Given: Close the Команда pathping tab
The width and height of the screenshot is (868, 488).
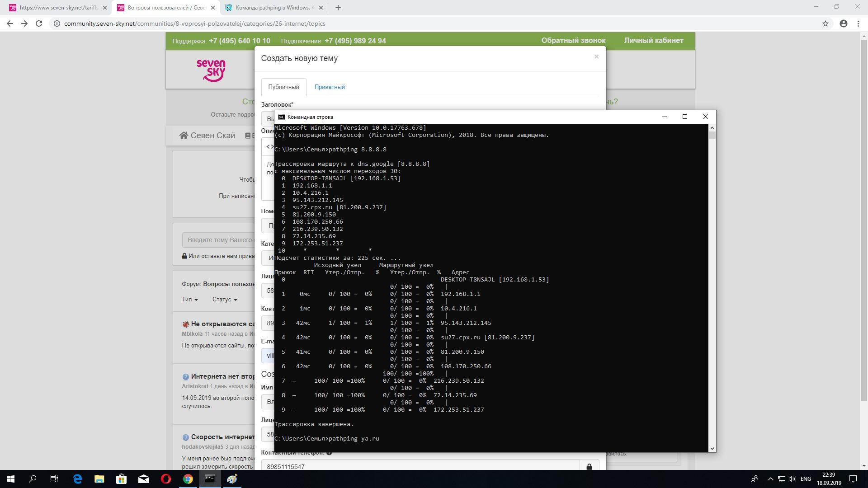Looking at the screenshot, I should 320,8.
